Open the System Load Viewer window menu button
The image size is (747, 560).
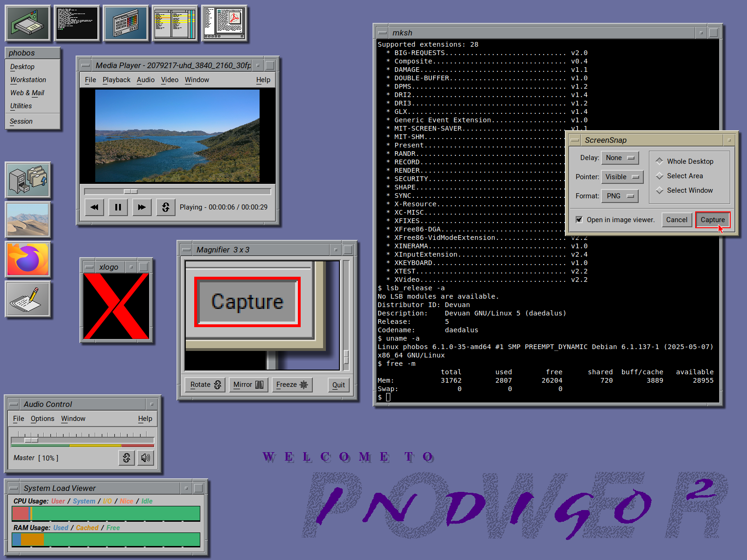point(14,488)
